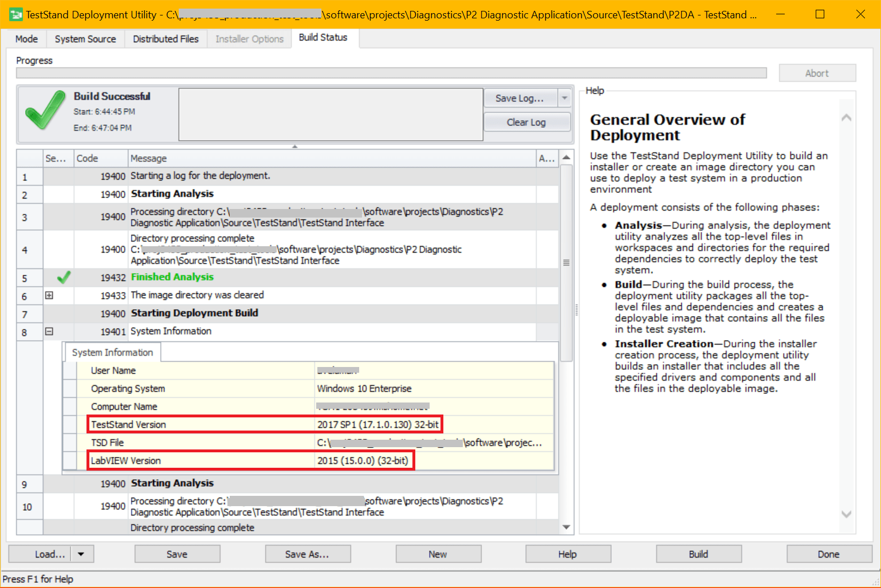Click the Save Log button
This screenshot has width=881, height=588.
point(521,98)
